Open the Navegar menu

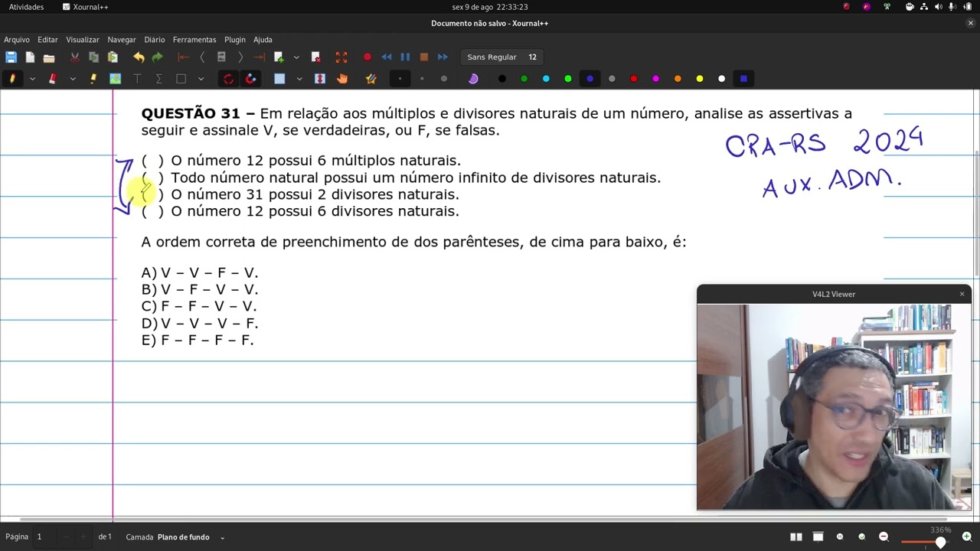pyautogui.click(x=122, y=40)
